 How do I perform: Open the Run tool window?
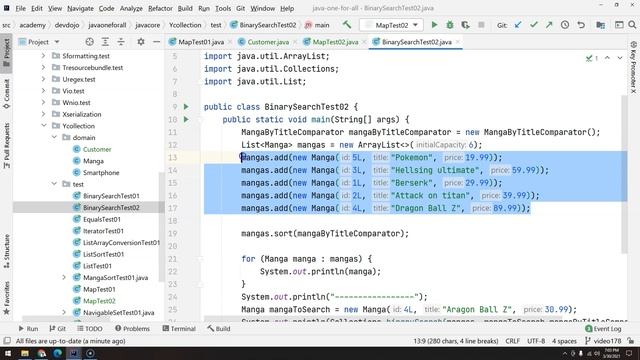pyautogui.click(x=28, y=329)
